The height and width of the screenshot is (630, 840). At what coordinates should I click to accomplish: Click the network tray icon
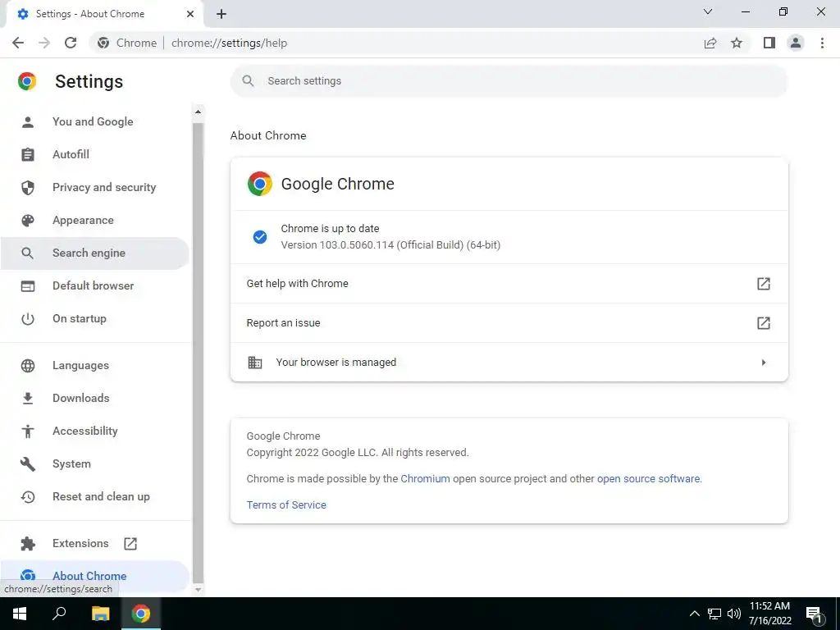pyautogui.click(x=714, y=614)
